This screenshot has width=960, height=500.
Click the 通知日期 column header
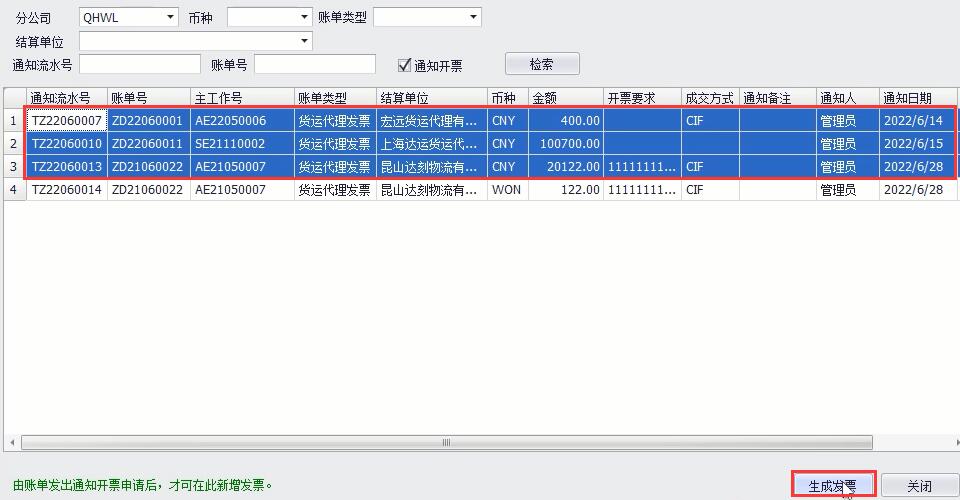click(915, 98)
